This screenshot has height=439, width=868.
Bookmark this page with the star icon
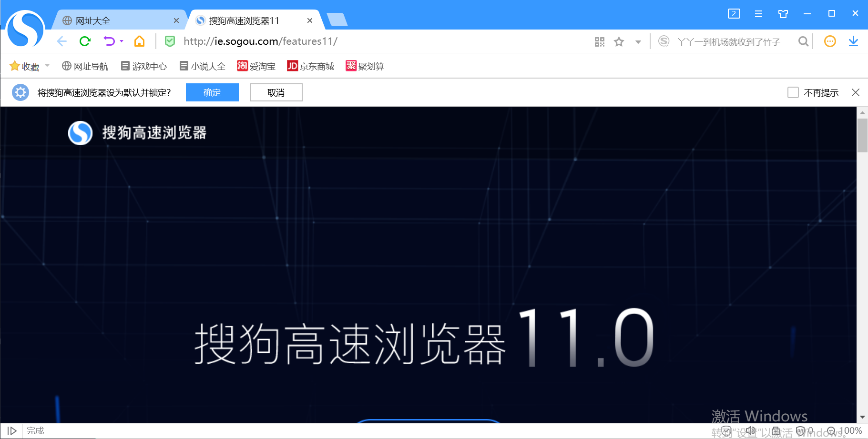pyautogui.click(x=619, y=42)
